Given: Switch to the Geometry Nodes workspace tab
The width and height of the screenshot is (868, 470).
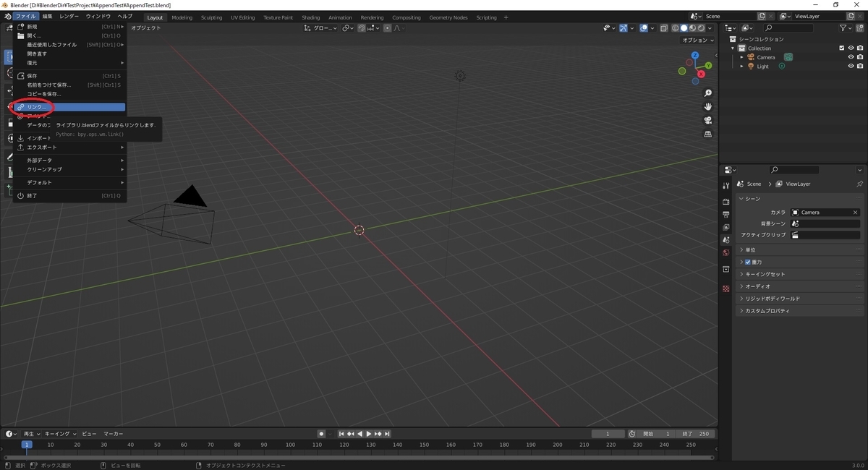Looking at the screenshot, I should (448, 17).
